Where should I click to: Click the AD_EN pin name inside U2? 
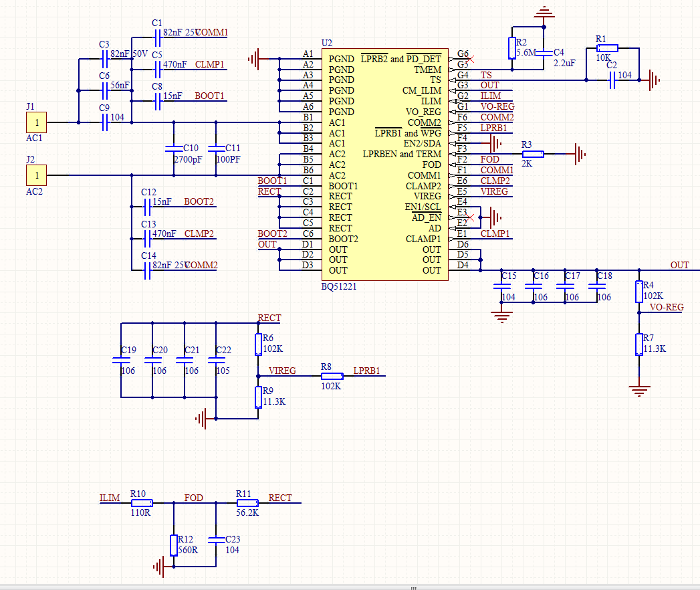(x=427, y=217)
